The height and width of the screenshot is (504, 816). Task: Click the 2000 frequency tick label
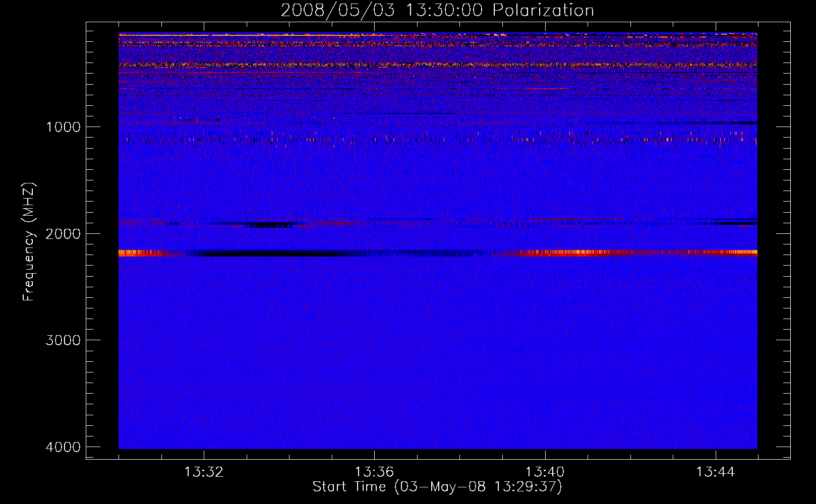point(63,233)
